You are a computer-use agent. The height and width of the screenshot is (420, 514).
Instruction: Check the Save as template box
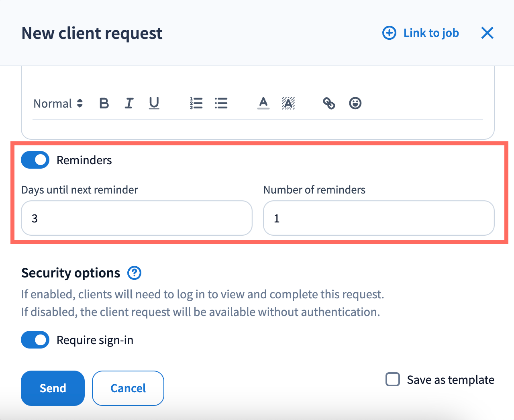pos(392,379)
